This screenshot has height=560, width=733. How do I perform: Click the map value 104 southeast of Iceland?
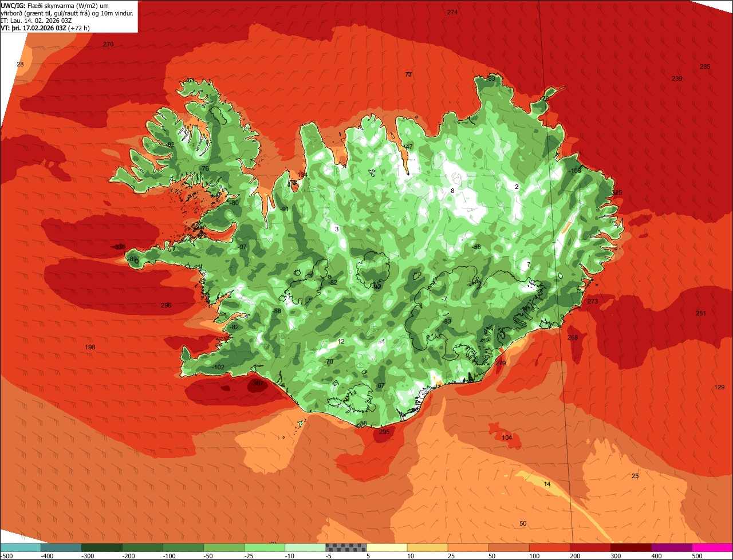click(x=507, y=437)
